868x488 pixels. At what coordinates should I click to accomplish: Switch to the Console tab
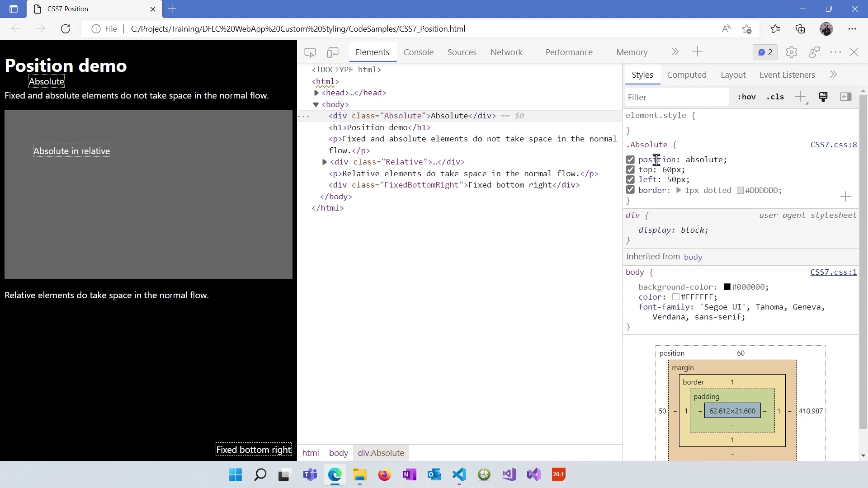point(418,52)
